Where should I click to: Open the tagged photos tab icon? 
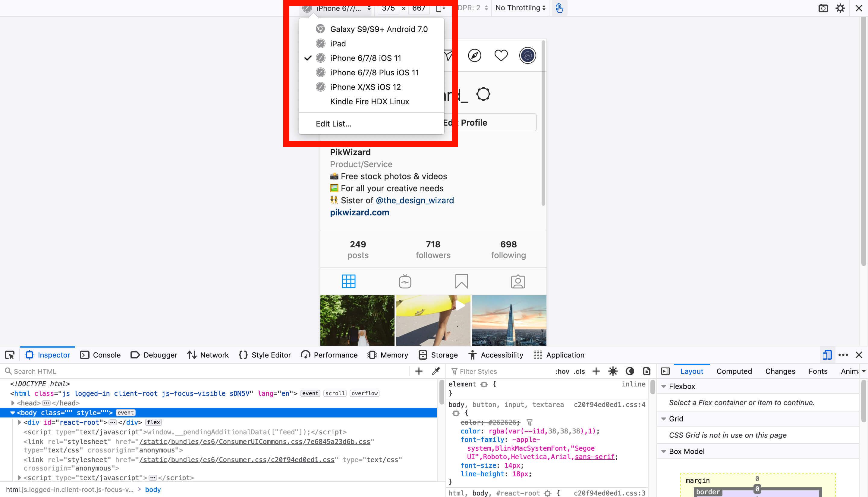[x=518, y=281]
